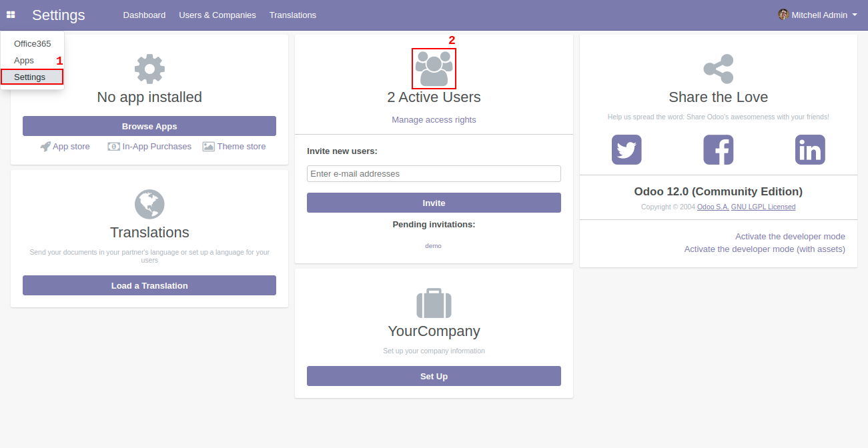Image resolution: width=868 pixels, height=448 pixels.
Task: Click the Share the Love icon
Action: pos(718,69)
